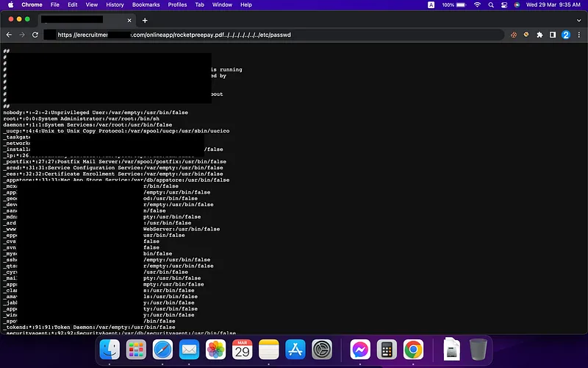Open the Bookmarks menu
This screenshot has height=368, width=588.
tap(146, 5)
